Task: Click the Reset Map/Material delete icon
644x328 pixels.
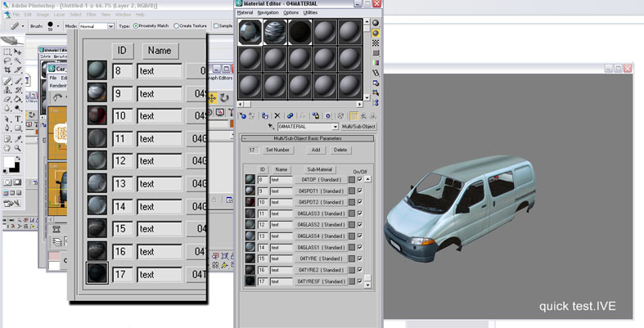Action: tap(277, 116)
